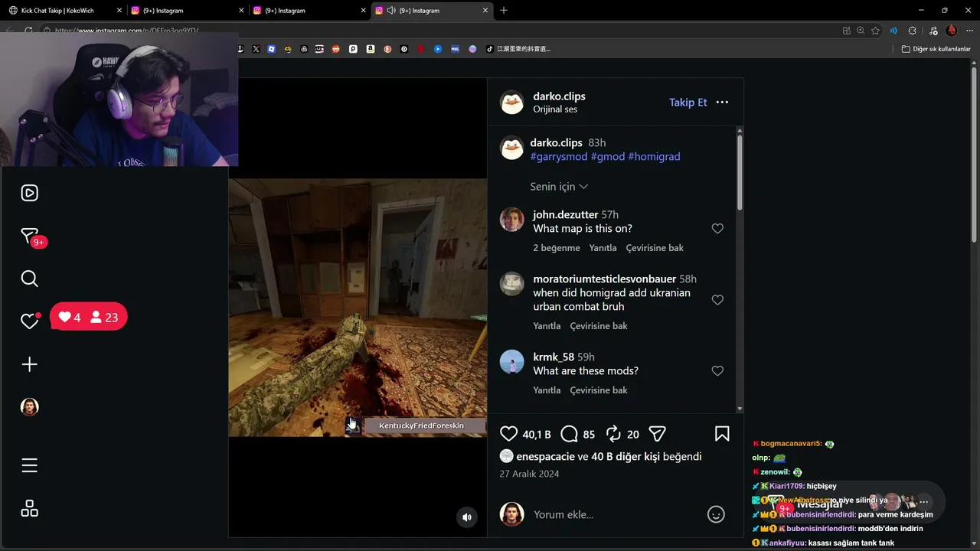This screenshot has height=551, width=980.
Task: Save the post with the bookmark icon
Action: pyautogui.click(x=722, y=434)
